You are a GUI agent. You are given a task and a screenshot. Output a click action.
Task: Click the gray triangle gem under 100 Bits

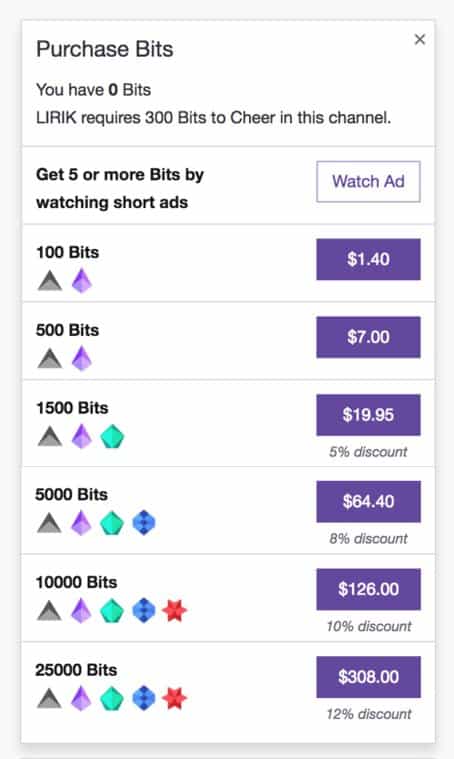point(50,281)
